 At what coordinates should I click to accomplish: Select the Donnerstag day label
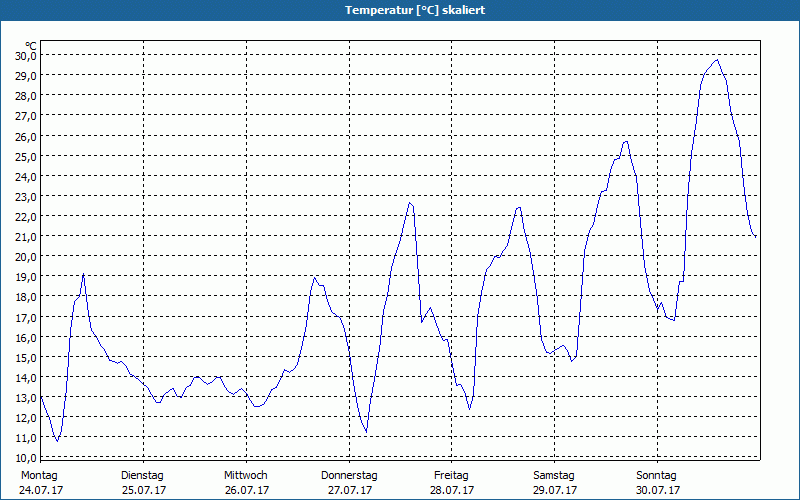click(349, 476)
